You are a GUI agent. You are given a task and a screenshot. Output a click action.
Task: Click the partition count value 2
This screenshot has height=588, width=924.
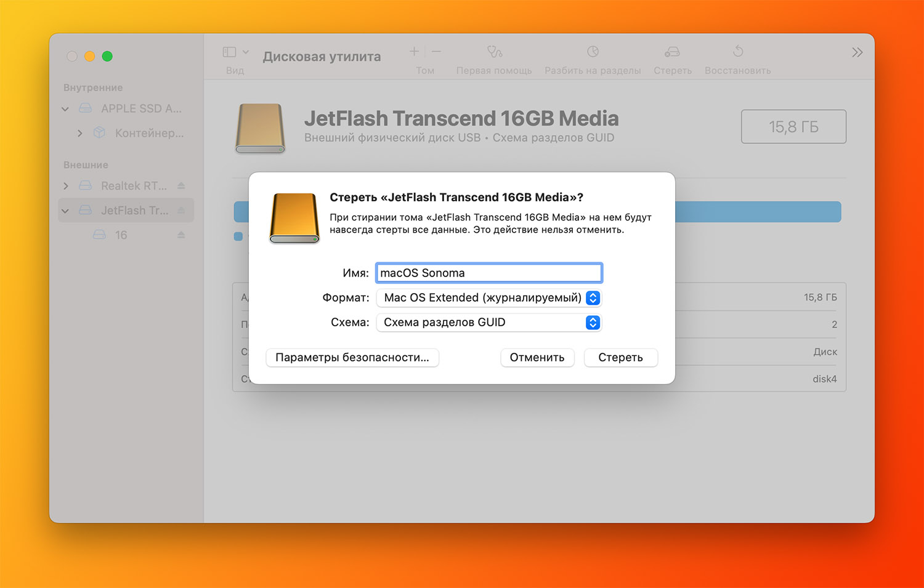tap(834, 324)
